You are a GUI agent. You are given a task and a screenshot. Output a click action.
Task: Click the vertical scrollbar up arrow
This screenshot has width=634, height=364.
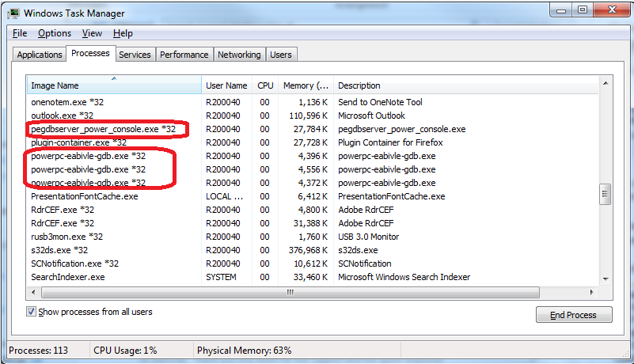606,83
